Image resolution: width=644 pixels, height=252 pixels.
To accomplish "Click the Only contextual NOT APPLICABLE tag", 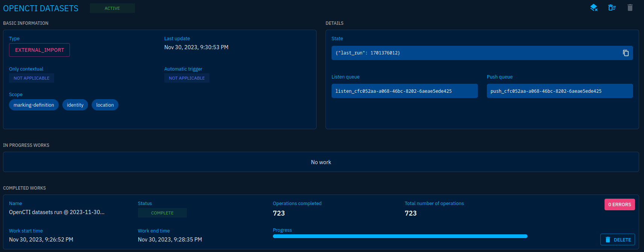I will (32, 78).
